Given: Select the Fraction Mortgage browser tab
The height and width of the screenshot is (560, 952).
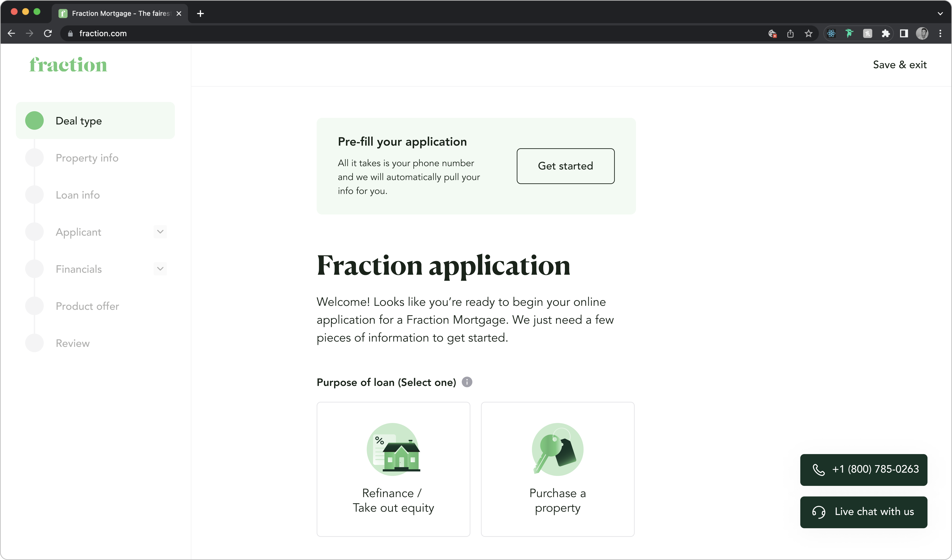Looking at the screenshot, I should pos(120,14).
